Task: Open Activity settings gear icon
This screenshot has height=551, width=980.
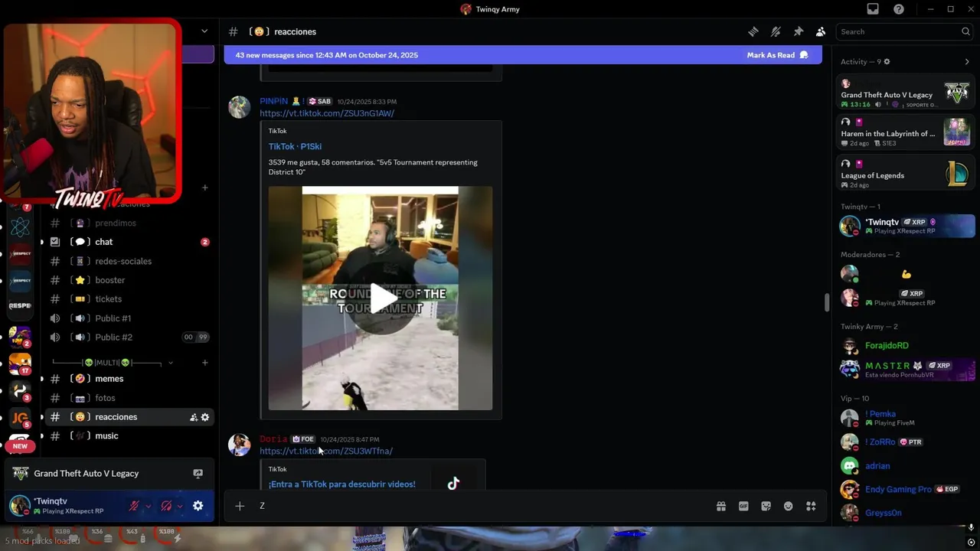Action: point(887,61)
